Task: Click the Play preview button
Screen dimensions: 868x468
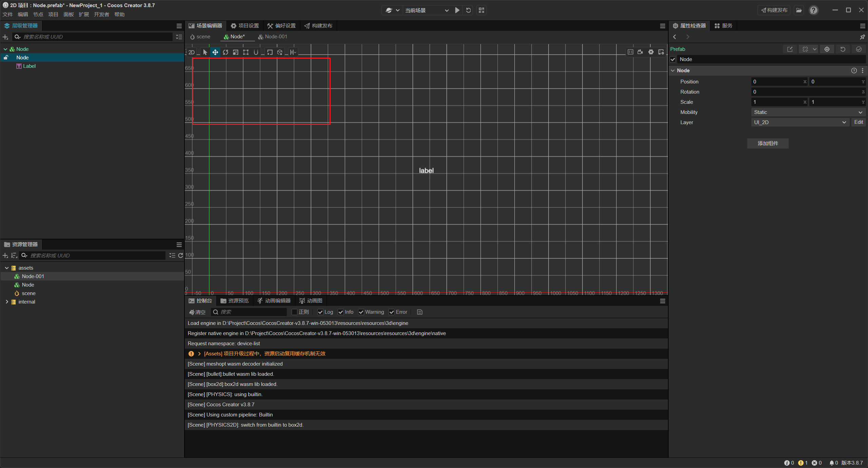Action: [x=457, y=10]
